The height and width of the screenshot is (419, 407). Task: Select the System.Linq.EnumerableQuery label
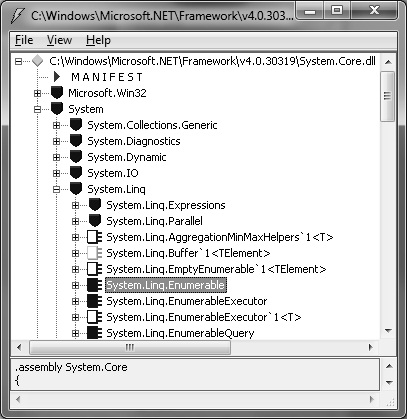pyautogui.click(x=180, y=333)
